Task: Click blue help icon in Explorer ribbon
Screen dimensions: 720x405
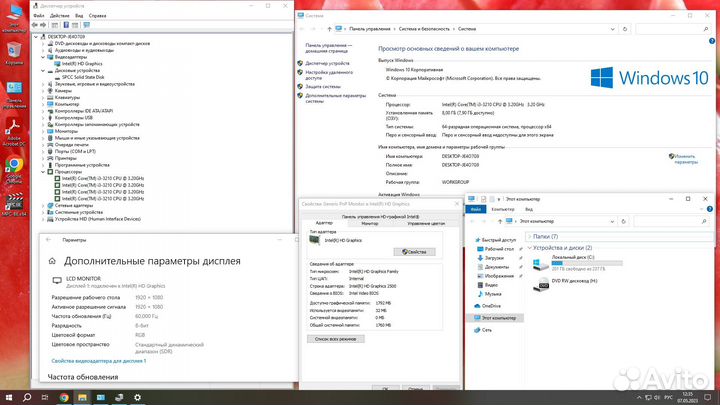Action: tap(710, 209)
